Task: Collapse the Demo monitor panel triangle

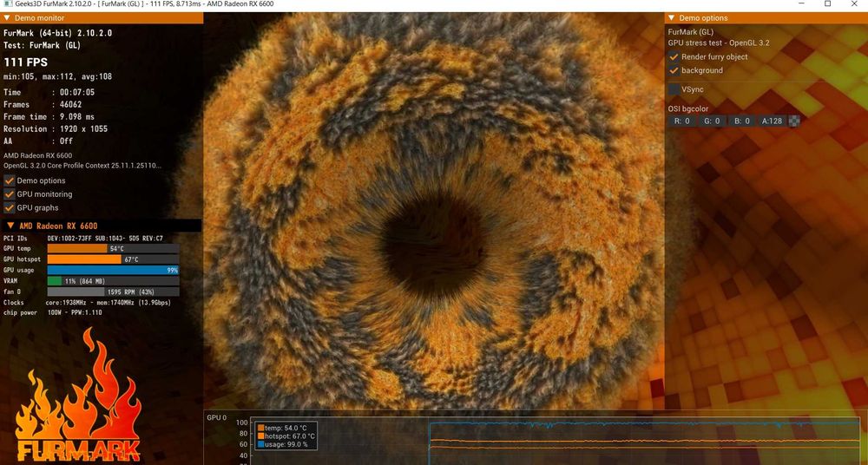Action: click(7, 18)
